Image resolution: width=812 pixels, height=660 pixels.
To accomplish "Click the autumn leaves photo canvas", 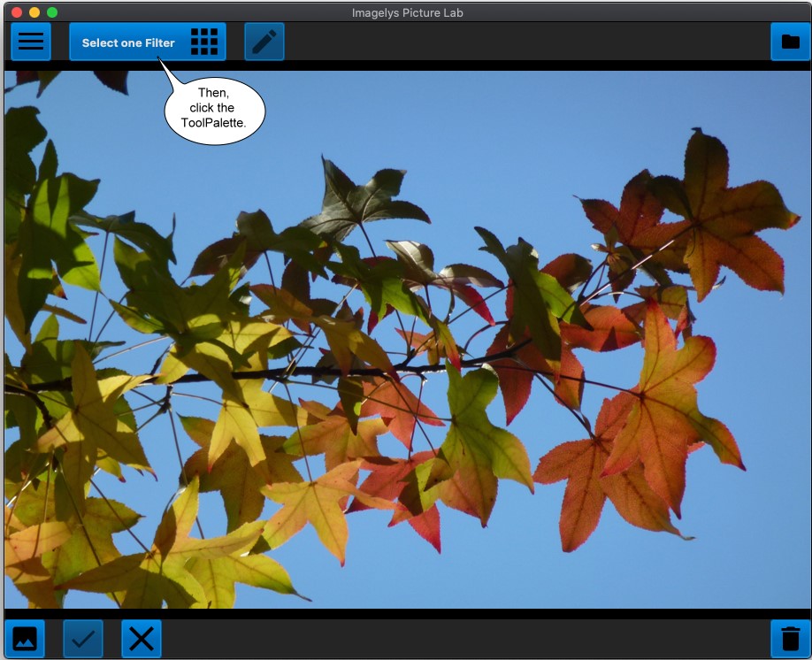I will click(408, 340).
